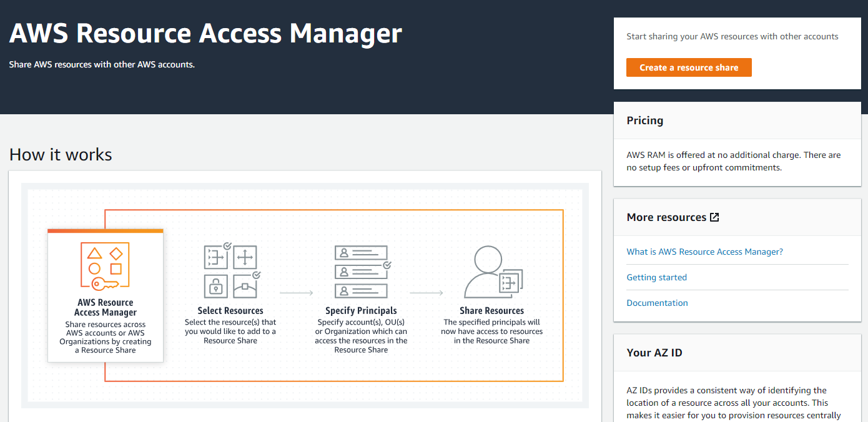Open the Getting started link
Screen dimensions: 868x422
[x=656, y=277]
